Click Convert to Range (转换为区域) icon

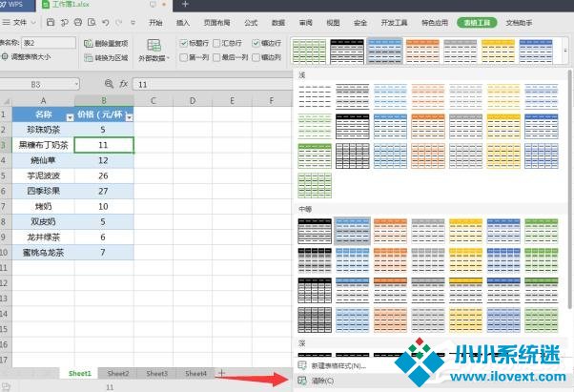pyautogui.click(x=87, y=58)
